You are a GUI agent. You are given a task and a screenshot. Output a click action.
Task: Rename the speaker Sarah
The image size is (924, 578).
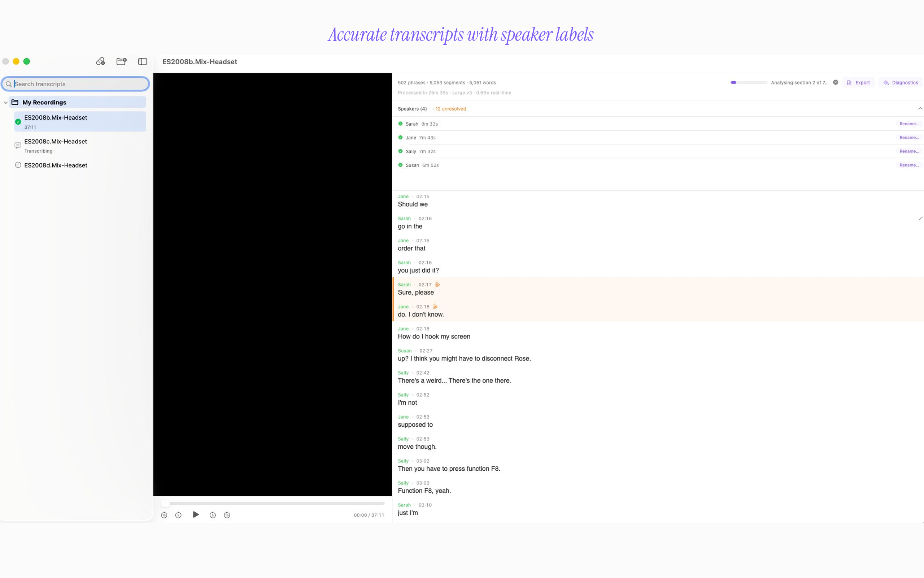[x=909, y=124]
